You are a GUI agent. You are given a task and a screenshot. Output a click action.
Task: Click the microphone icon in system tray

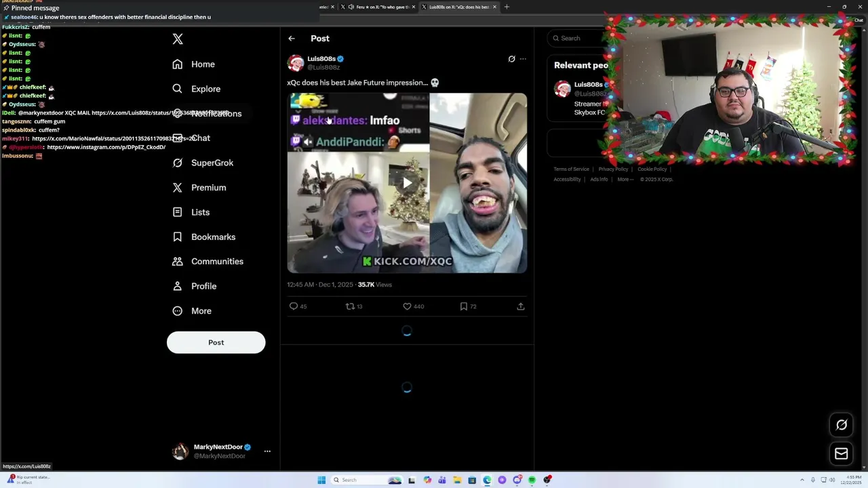click(x=813, y=480)
